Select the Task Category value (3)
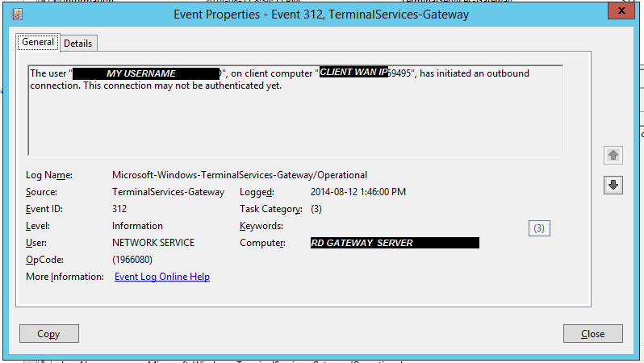The image size is (644, 363). [x=316, y=209]
